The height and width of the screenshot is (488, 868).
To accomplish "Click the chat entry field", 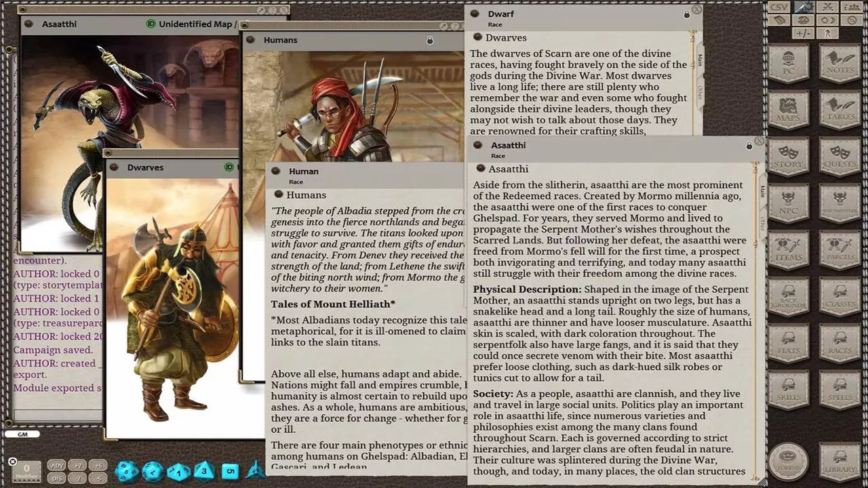I will point(58,414).
